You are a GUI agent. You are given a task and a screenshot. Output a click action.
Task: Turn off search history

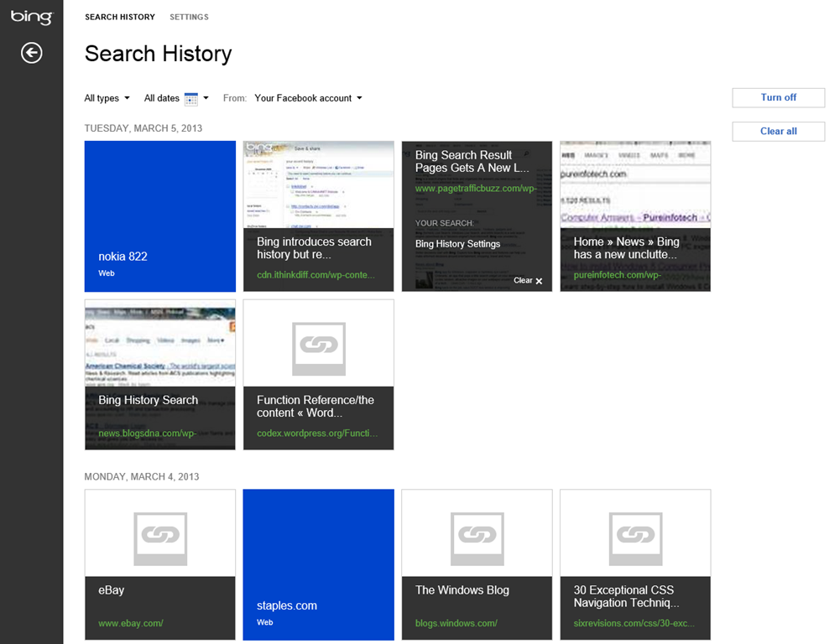point(779,97)
